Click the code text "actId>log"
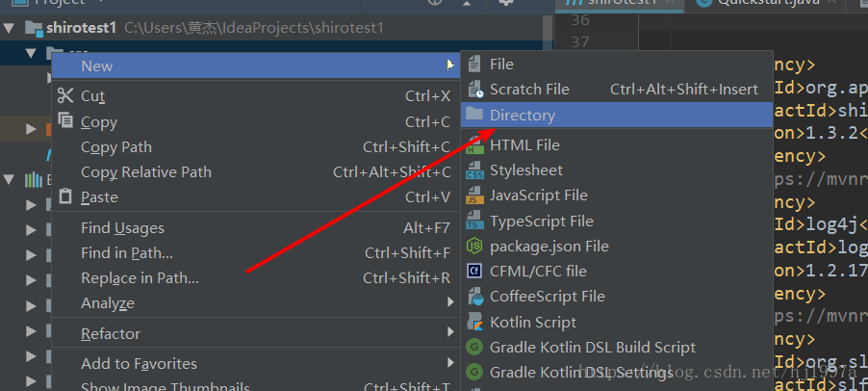Screen dimensions: 868x391 (821, 247)
